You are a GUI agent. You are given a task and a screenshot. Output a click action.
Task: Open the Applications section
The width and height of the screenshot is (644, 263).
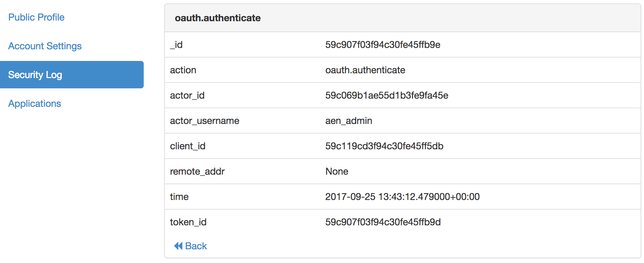pos(35,103)
